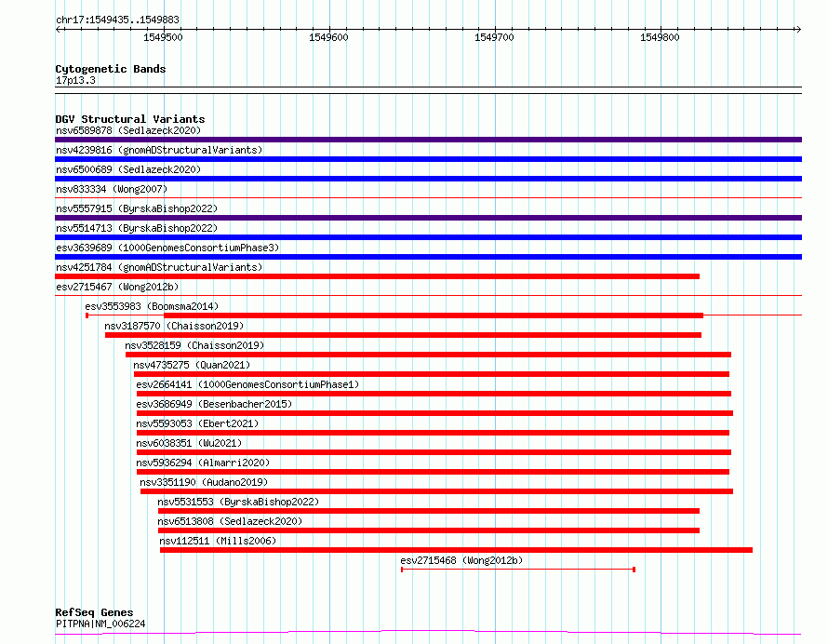Viewport: 828px width, 644px height.
Task: Click the red bar of nsv3187570
Action: [x=404, y=335]
